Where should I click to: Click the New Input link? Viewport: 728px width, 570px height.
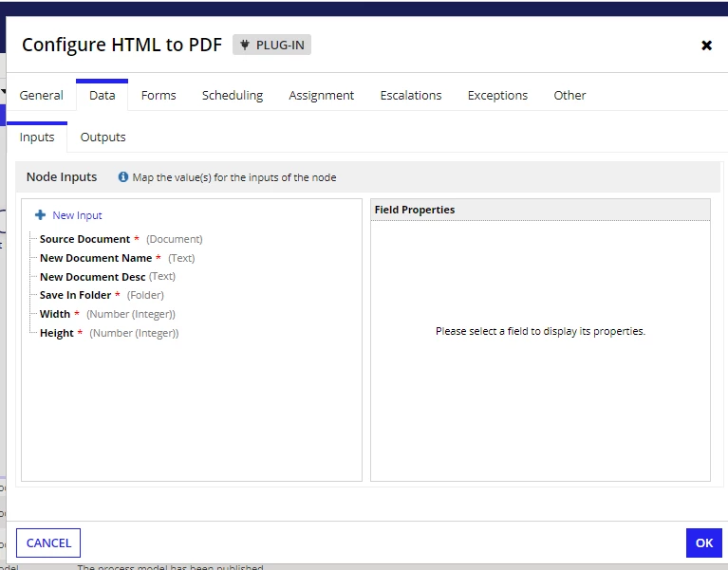point(77,215)
